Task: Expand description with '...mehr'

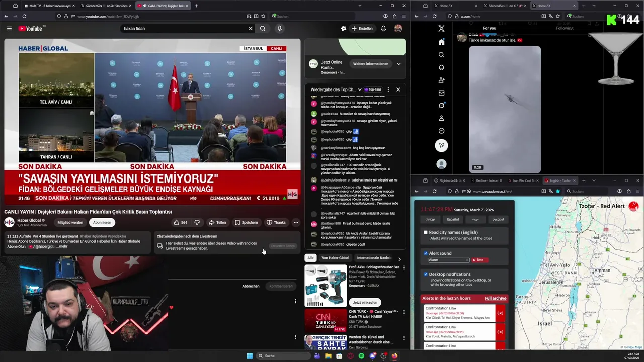Action: click(x=62, y=246)
